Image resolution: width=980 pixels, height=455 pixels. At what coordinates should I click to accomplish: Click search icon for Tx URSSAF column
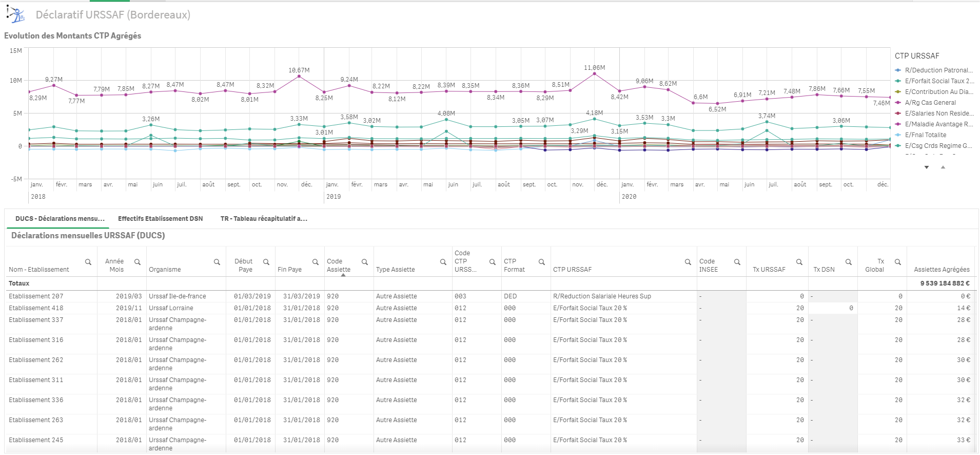[x=799, y=262]
